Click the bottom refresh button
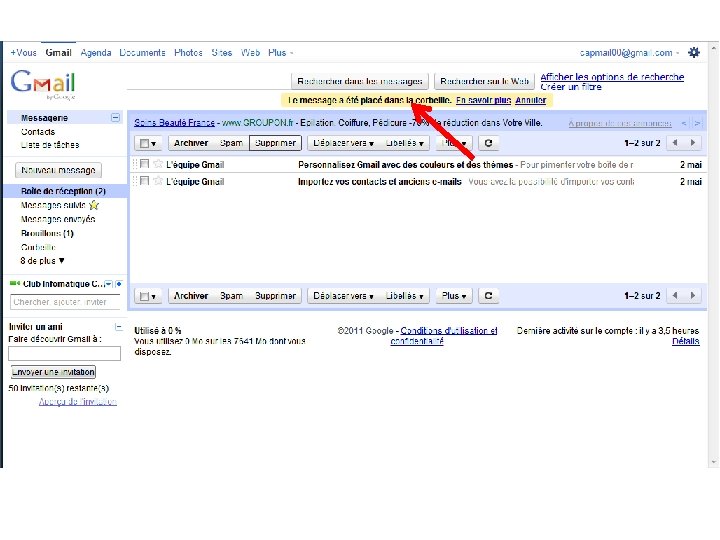The width and height of the screenshot is (720, 540). [x=488, y=296]
